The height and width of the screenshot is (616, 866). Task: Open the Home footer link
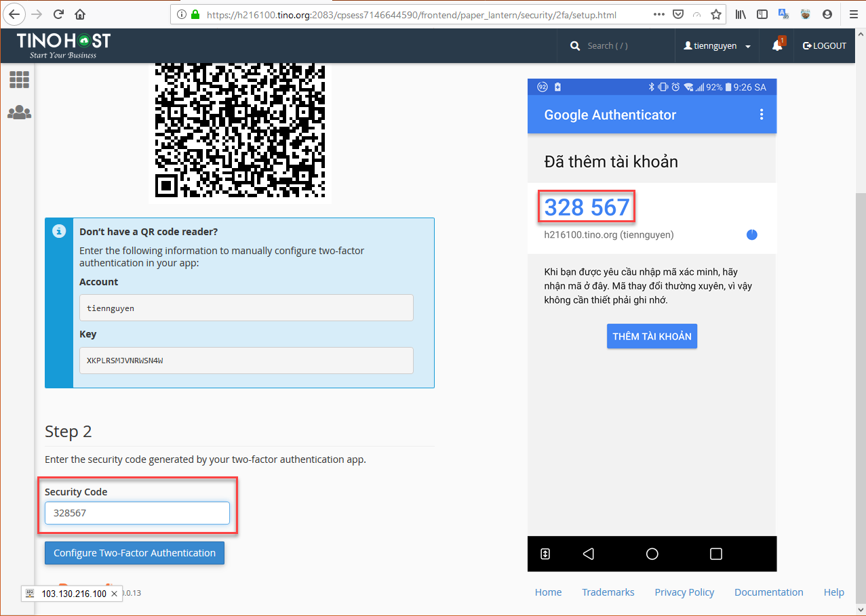(548, 592)
